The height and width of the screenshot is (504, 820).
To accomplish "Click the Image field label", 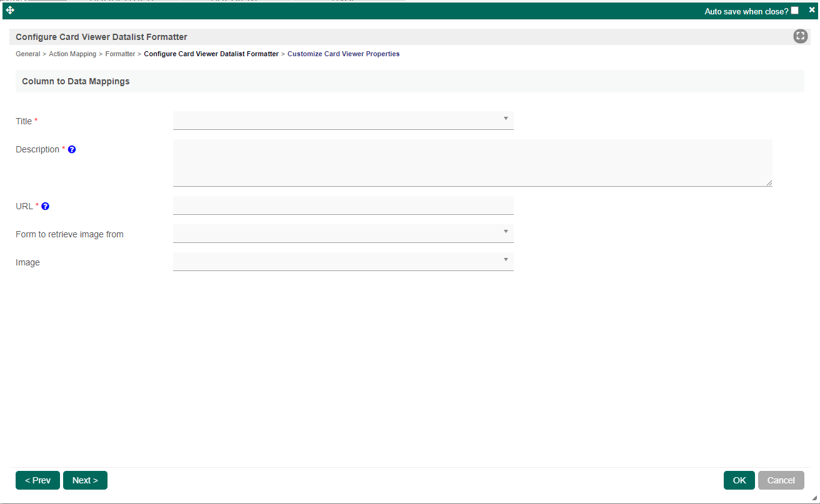I will click(x=27, y=262).
